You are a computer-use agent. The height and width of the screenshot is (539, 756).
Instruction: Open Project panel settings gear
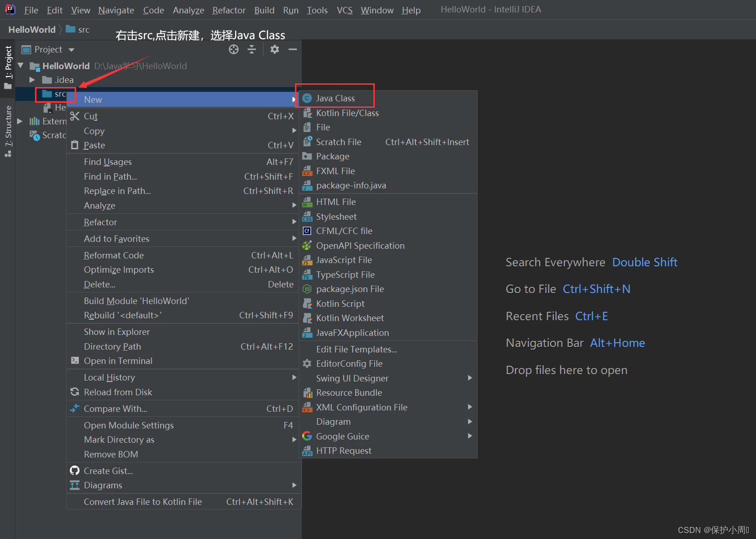(275, 49)
